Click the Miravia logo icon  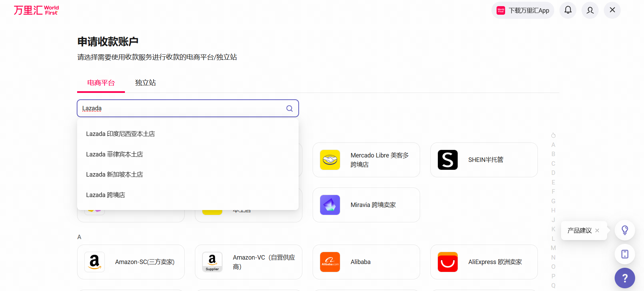click(x=330, y=205)
